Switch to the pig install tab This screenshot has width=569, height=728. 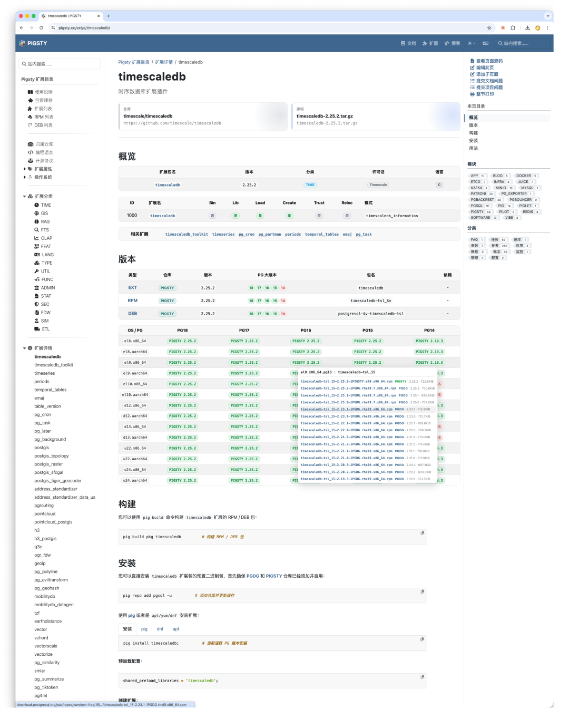click(x=144, y=629)
